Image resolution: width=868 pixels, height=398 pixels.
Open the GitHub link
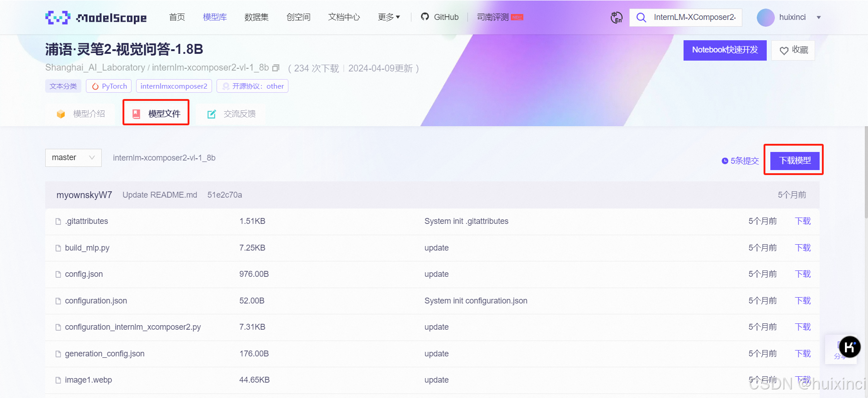(x=439, y=17)
